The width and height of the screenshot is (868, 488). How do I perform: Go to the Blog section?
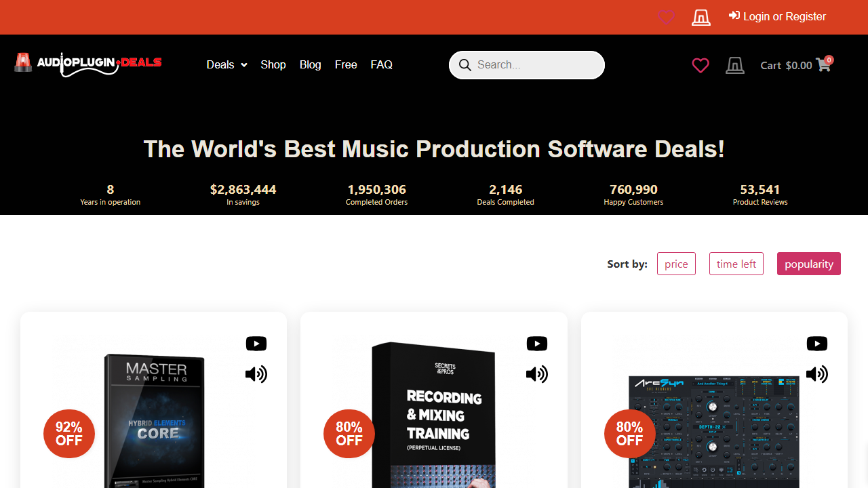click(x=310, y=64)
